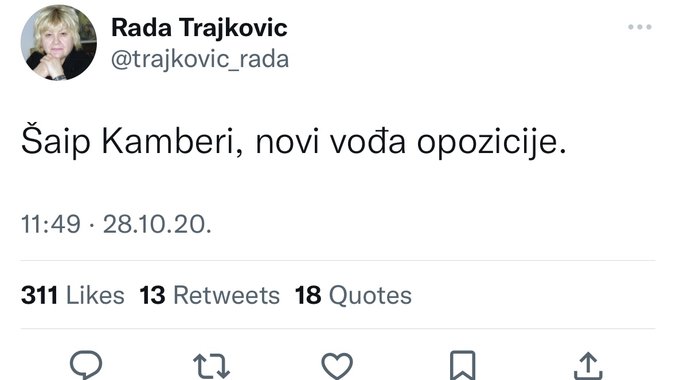Visit the Rada Trajkovic display name
The width and height of the screenshot is (676, 380).
tap(199, 28)
